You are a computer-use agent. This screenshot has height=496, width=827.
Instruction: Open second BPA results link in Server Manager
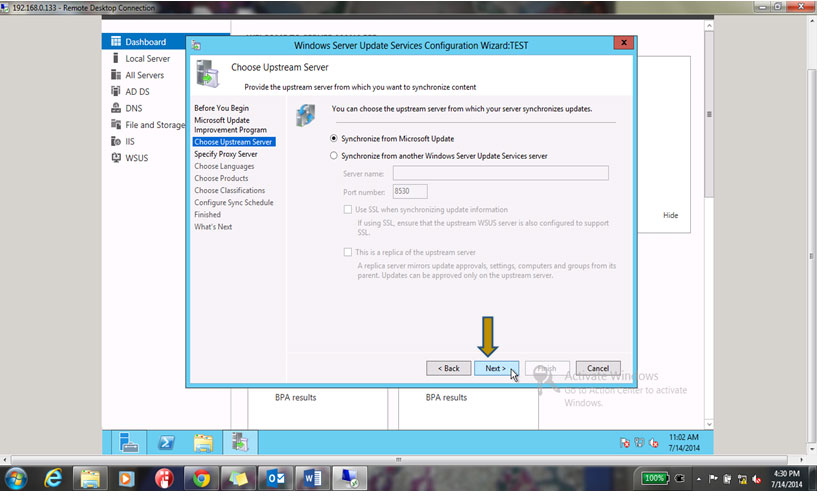446,397
